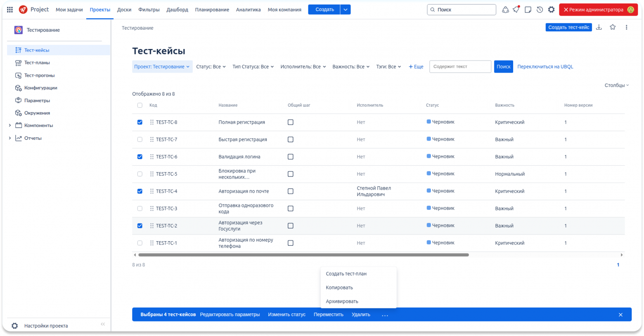This screenshot has width=644, height=336.
Task: Open Дашборд in top menu
Action: 178,9
